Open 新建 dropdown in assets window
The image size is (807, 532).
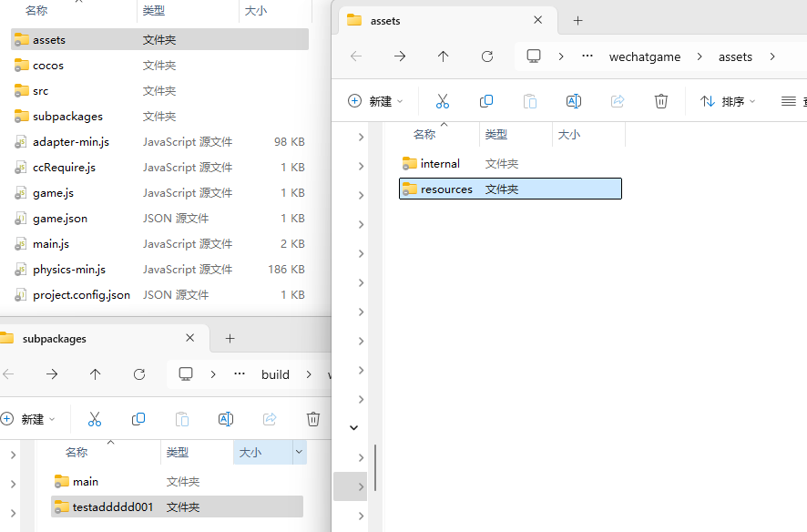pyautogui.click(x=375, y=101)
